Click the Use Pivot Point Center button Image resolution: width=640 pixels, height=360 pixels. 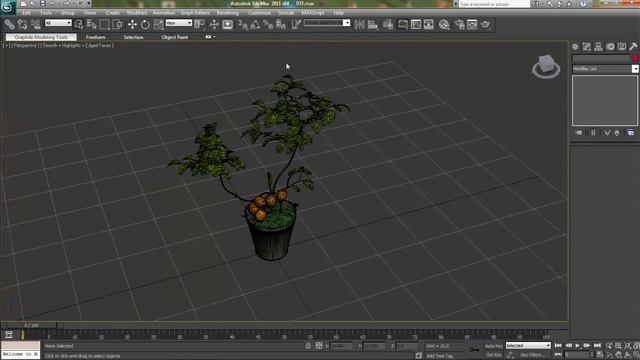coord(199,24)
